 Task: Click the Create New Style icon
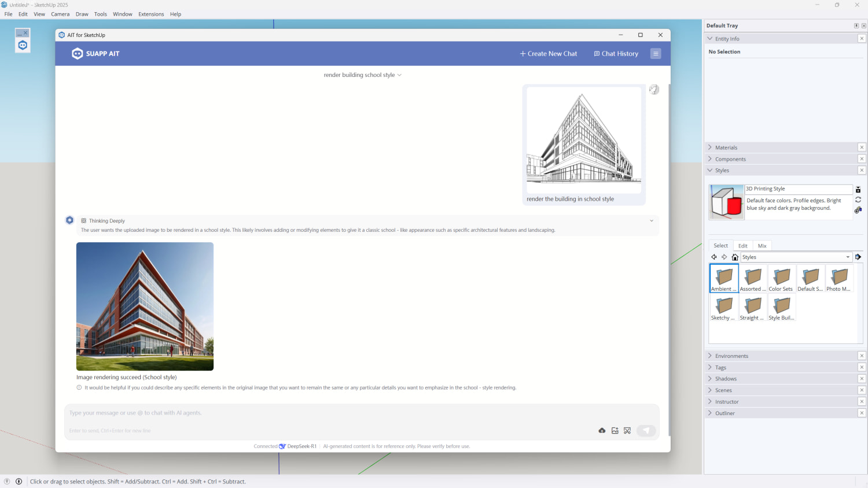point(858,210)
